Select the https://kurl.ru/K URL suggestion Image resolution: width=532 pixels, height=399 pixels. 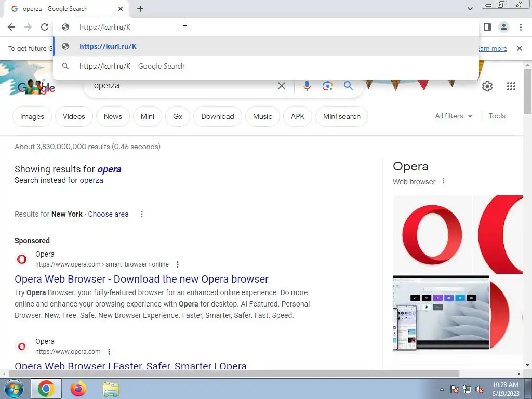266,46
